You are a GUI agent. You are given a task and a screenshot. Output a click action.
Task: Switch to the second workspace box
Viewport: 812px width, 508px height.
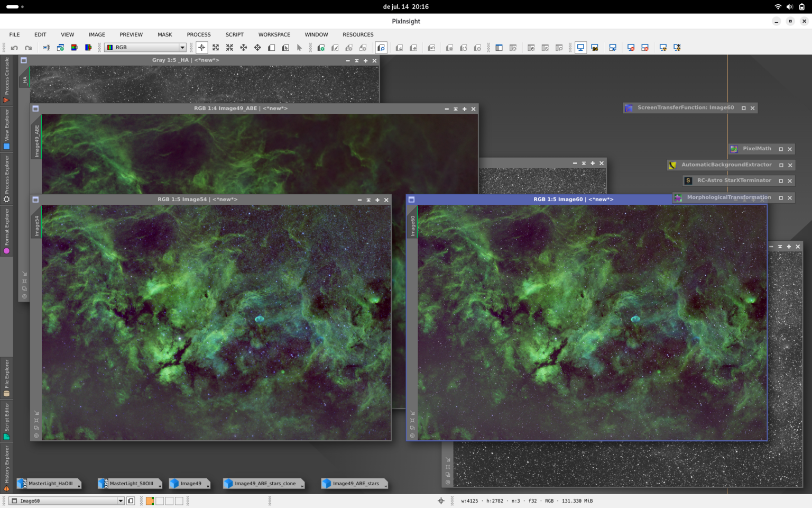(160, 501)
